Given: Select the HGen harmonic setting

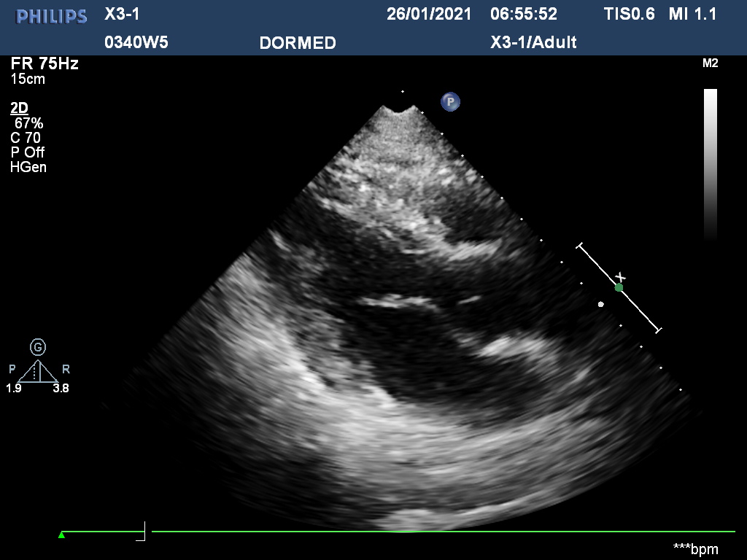Looking at the screenshot, I should click(28, 167).
